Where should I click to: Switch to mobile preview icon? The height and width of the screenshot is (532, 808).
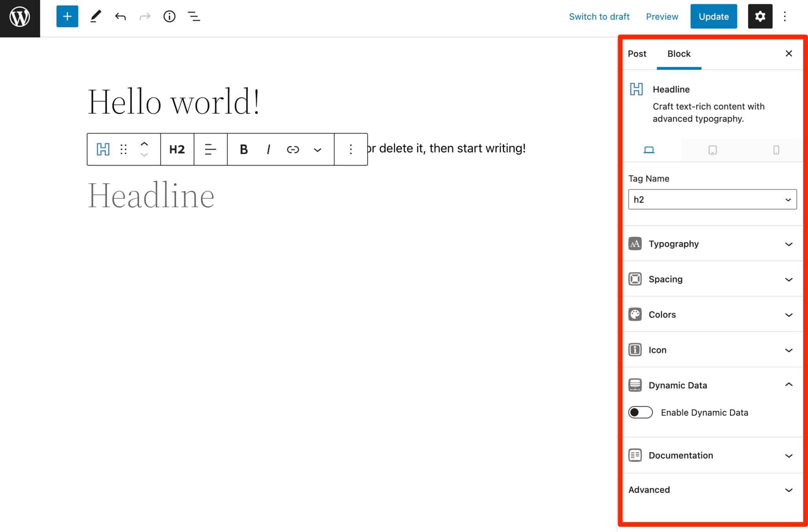[776, 150]
